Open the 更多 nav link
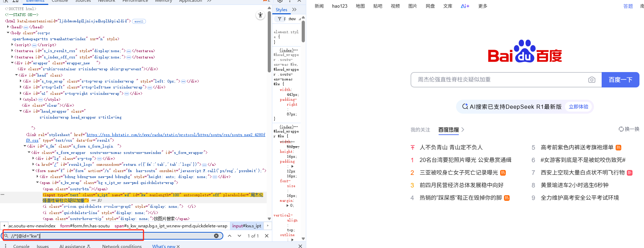This screenshot has height=248, width=644. click(x=483, y=6)
